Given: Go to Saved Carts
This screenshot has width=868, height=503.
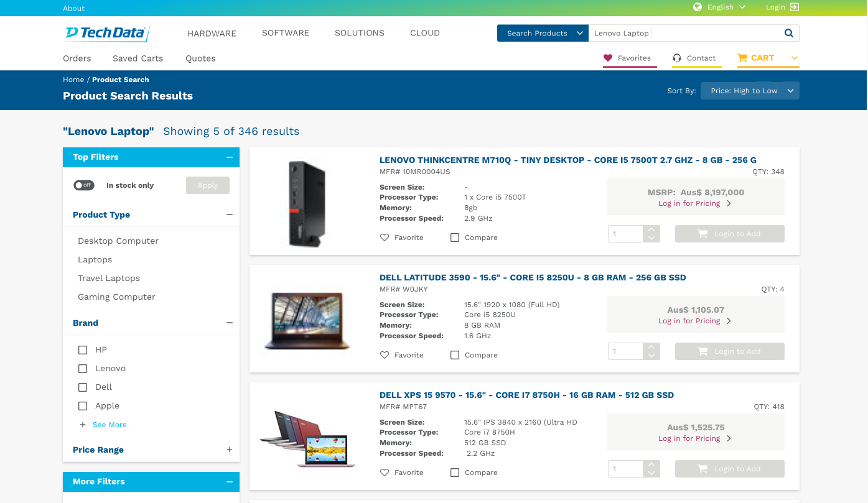Looking at the screenshot, I should click(138, 58).
